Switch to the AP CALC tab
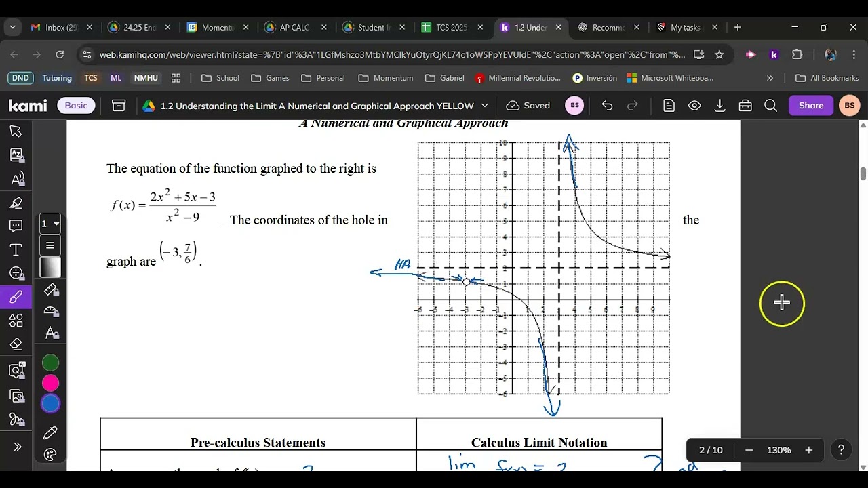The width and height of the screenshot is (868, 488). [296, 27]
